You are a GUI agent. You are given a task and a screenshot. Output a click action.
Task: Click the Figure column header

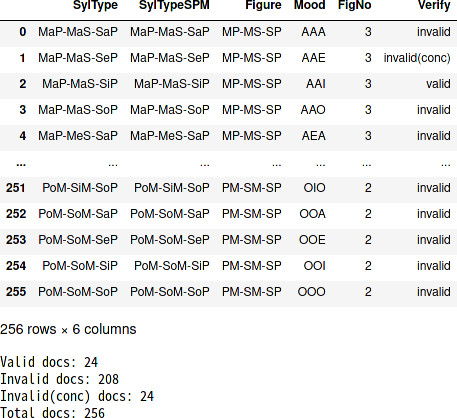coord(263,5)
